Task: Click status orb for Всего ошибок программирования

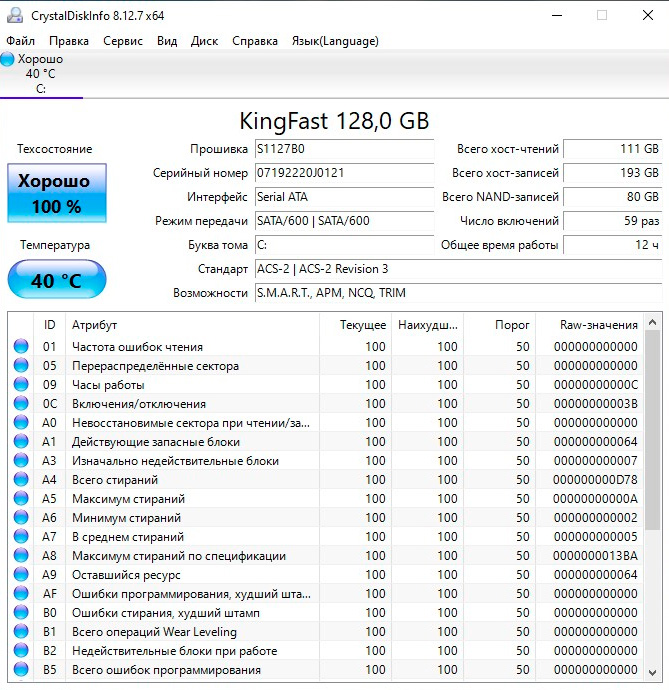Action: coord(21,670)
